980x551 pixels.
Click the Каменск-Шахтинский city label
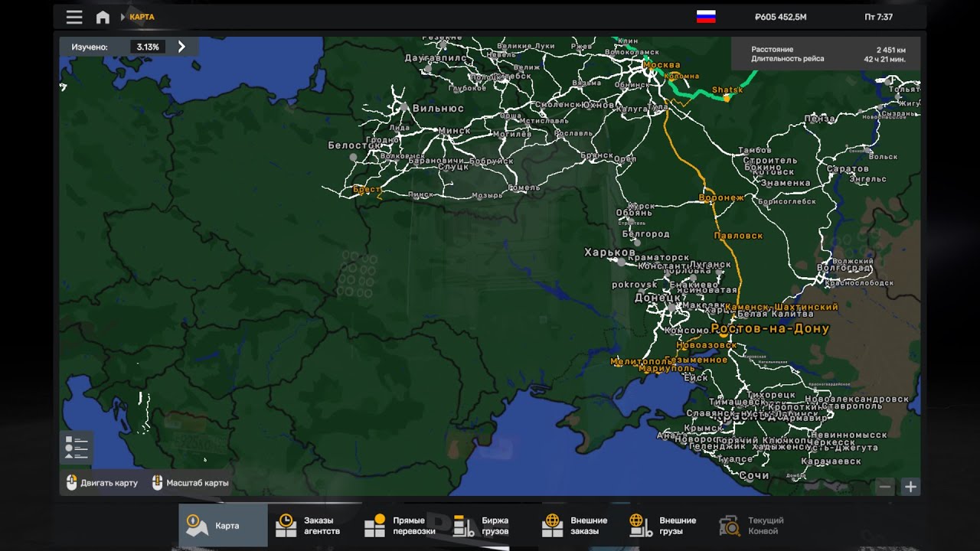(x=782, y=307)
